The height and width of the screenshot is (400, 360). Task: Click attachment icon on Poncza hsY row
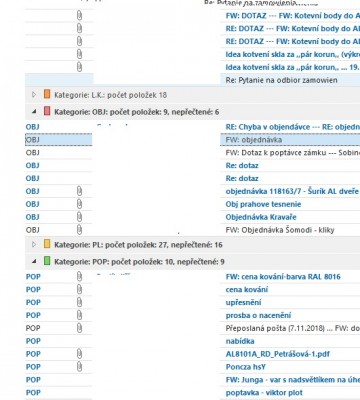79,367
